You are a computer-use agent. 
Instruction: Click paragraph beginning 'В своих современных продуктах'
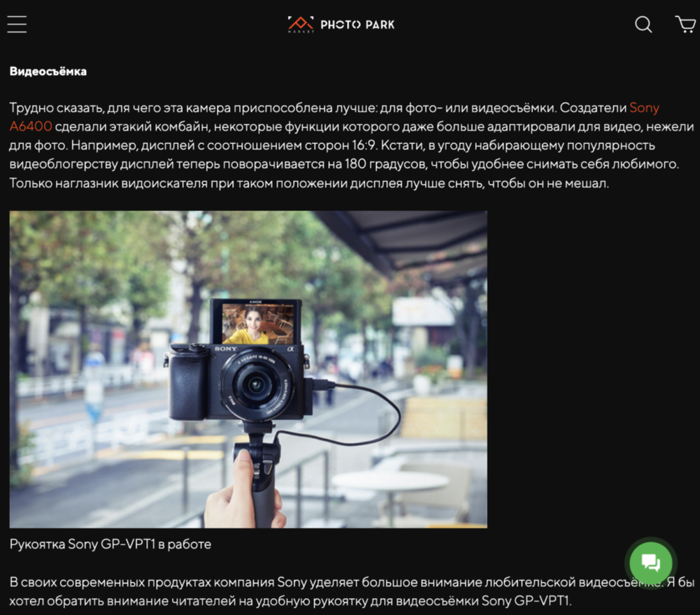[351, 591]
